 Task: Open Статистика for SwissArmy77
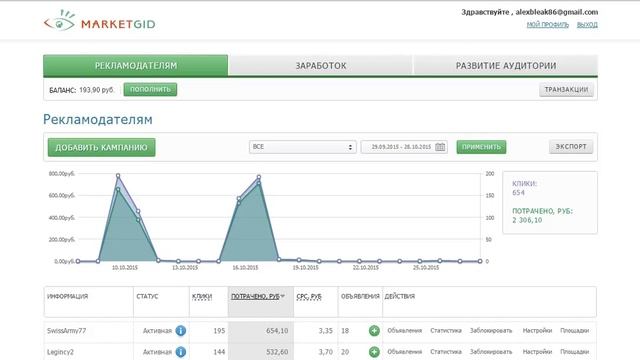[x=446, y=331]
